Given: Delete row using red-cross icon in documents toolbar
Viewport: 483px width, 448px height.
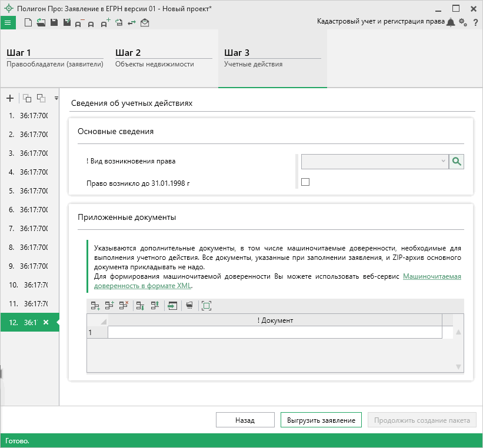Looking at the screenshot, I should tap(124, 305).
